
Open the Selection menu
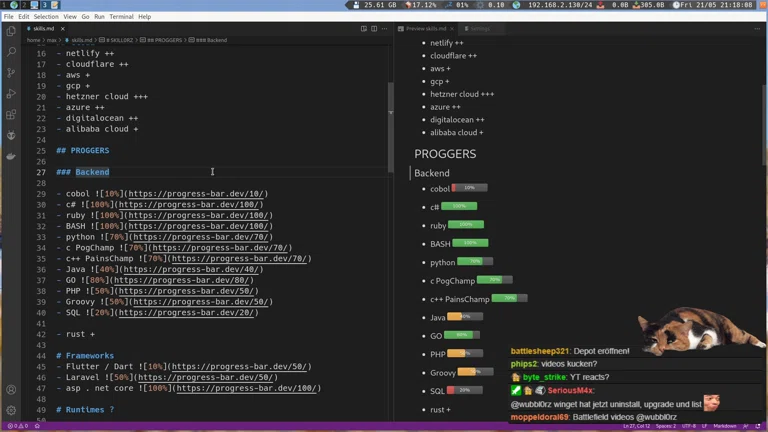click(x=46, y=17)
